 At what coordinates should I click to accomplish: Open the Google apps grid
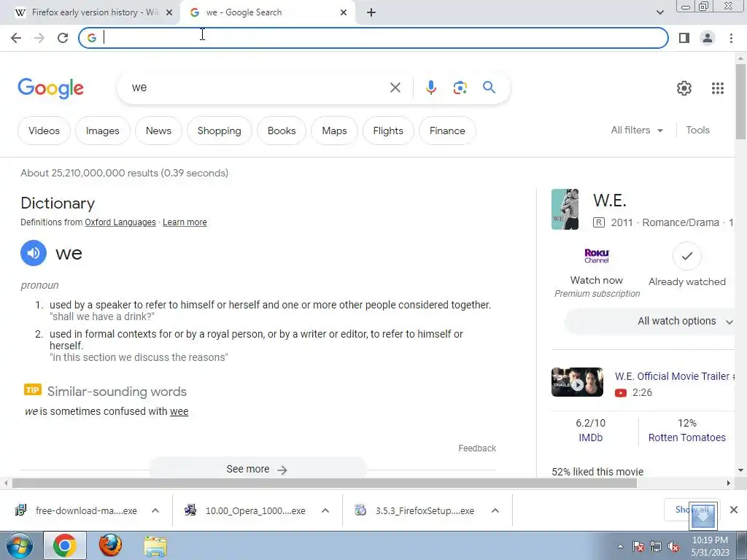coord(718,88)
